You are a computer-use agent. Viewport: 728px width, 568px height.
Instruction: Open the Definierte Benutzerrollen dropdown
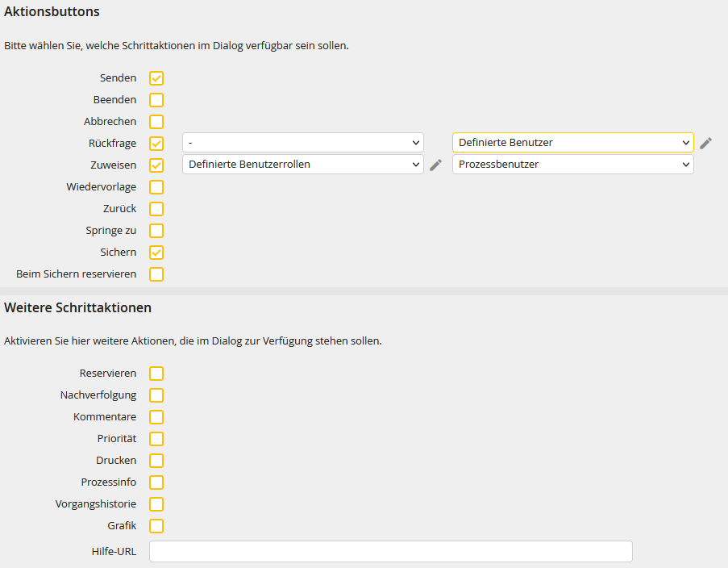click(302, 165)
